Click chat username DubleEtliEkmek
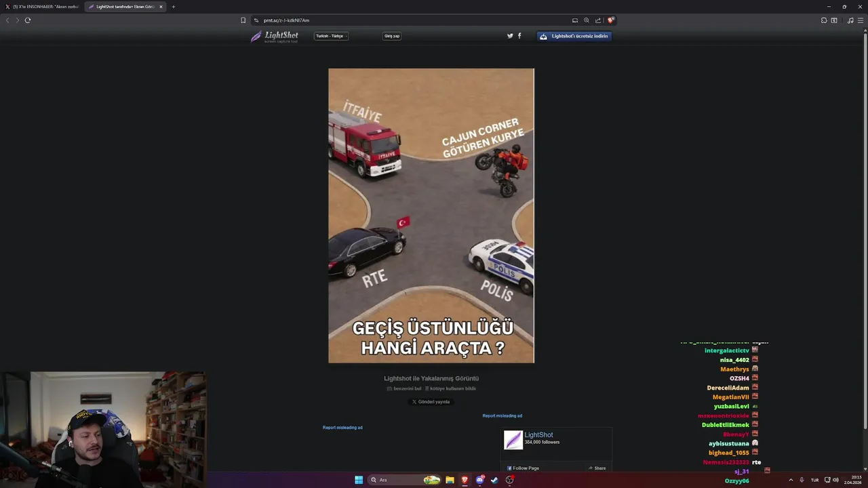Viewport: 868px width, 488px height. pos(726,425)
